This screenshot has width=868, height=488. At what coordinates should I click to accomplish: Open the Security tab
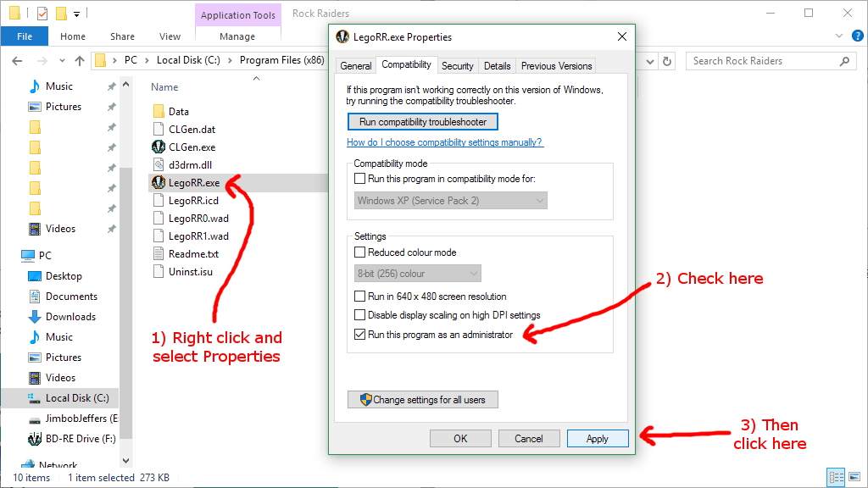pyautogui.click(x=457, y=66)
